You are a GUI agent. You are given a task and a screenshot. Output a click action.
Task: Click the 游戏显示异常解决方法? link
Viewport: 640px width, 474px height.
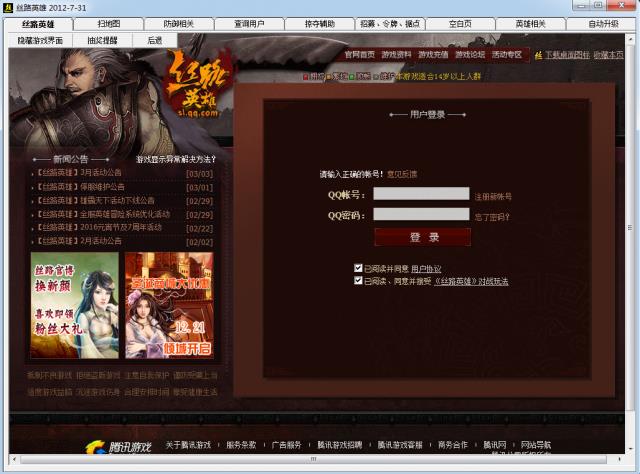176,159
